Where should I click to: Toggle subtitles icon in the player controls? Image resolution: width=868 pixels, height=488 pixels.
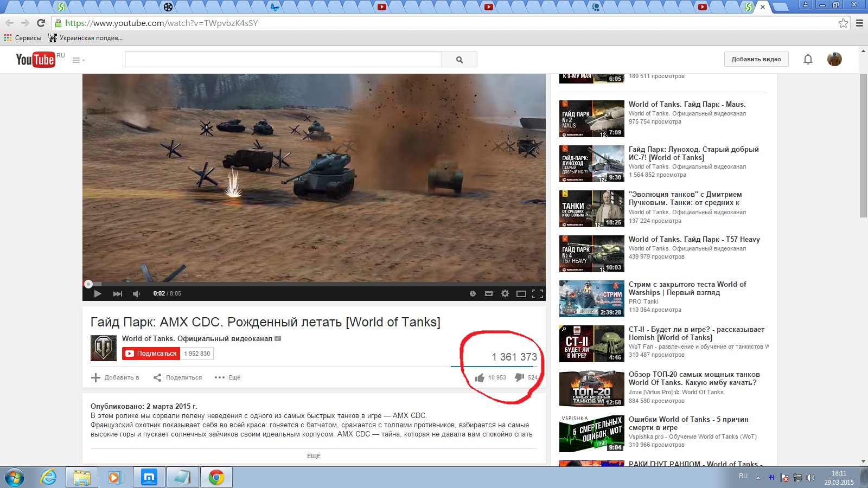coord(489,294)
